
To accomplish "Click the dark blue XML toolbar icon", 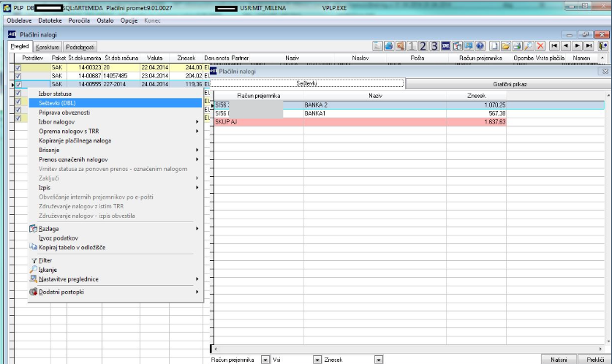I will pos(446,46).
